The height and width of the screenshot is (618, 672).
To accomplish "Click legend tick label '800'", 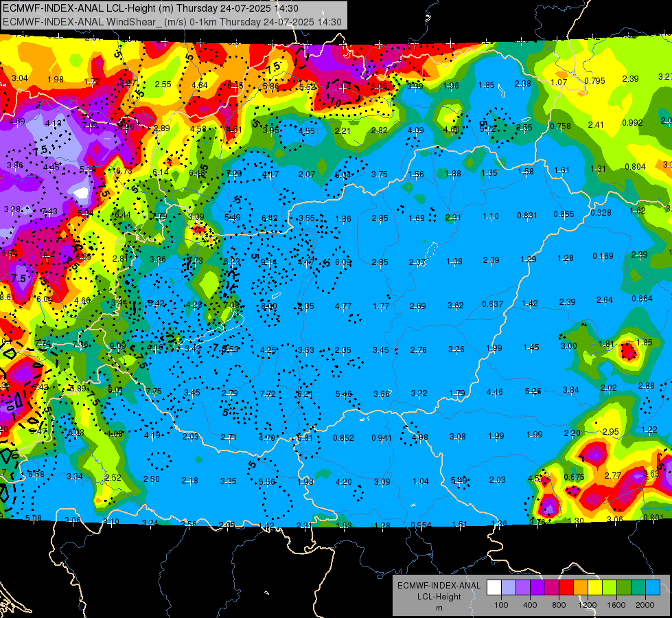I will point(559,605).
